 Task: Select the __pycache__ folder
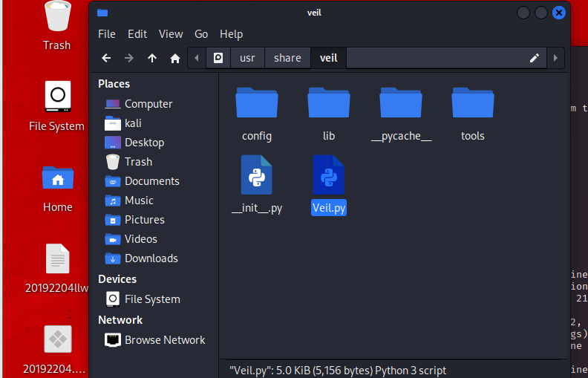click(401, 114)
